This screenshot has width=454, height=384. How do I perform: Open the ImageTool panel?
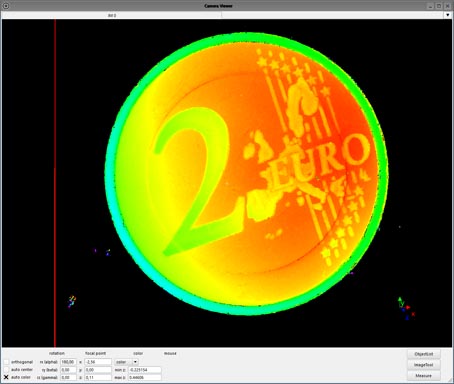point(424,365)
